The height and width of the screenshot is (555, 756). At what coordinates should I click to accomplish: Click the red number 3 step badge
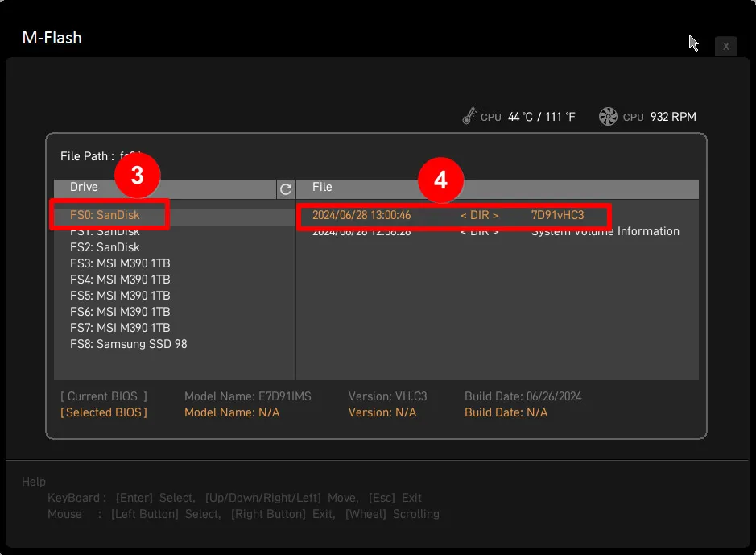point(137,176)
